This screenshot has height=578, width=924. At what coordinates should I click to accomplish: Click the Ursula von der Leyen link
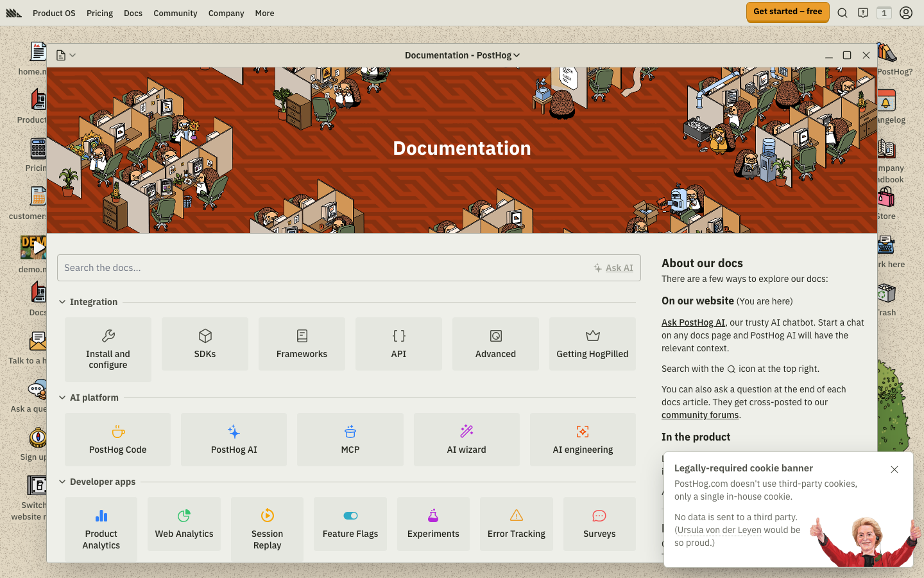pos(719,530)
